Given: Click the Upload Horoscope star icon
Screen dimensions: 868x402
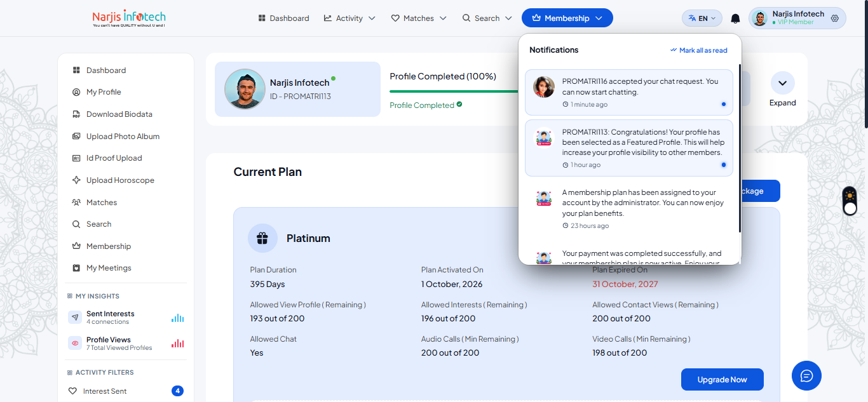Looking at the screenshot, I should coord(76,180).
